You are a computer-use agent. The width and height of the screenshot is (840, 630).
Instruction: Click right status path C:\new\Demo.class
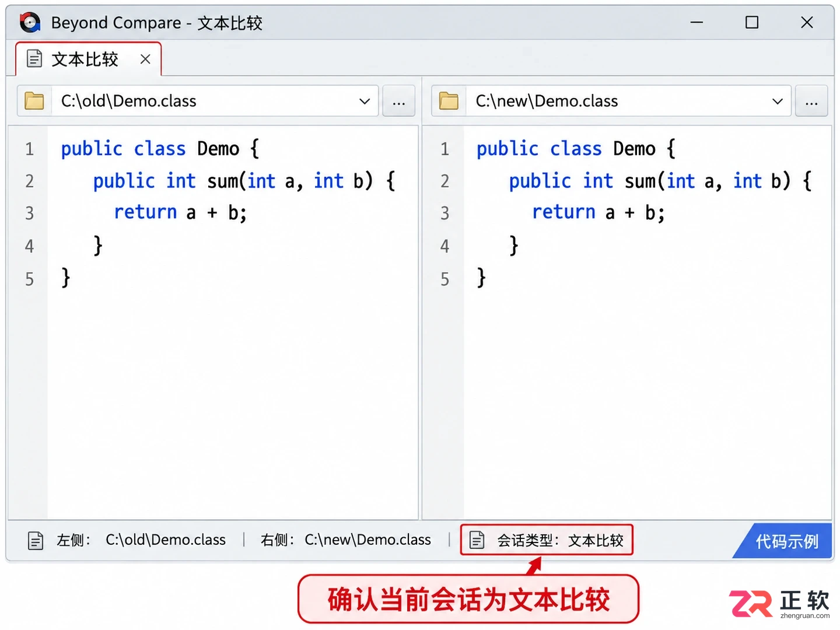click(367, 540)
